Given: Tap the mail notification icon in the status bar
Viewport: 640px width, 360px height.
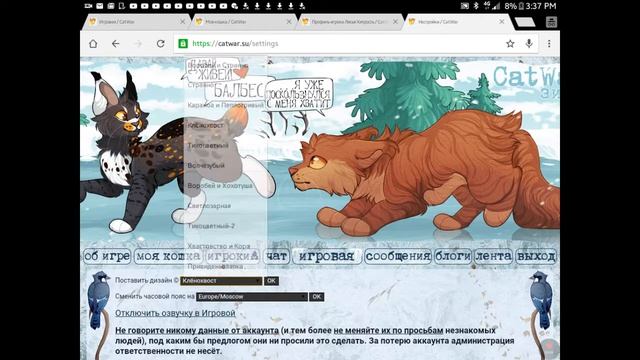Looking at the screenshot, I should (x=100, y=6).
